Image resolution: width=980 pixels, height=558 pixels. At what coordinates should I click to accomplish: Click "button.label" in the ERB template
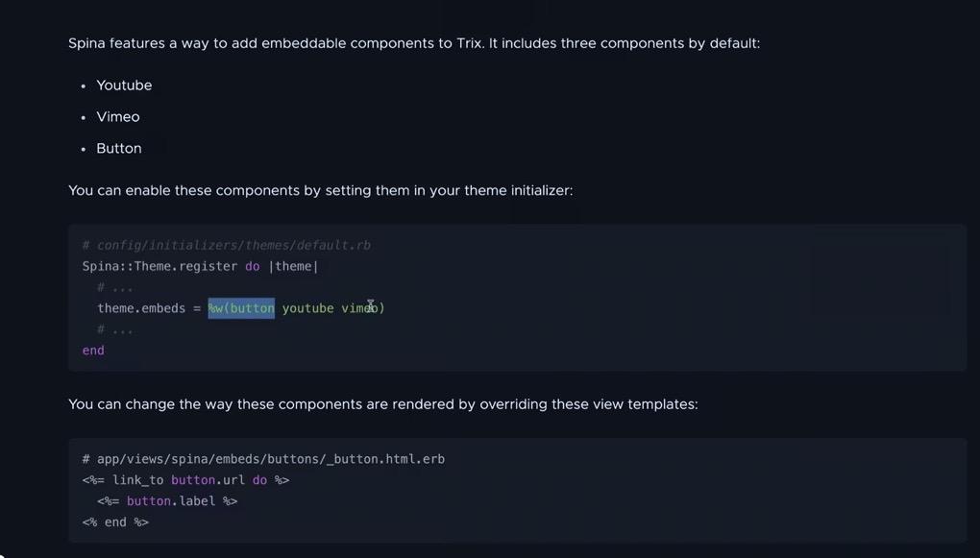coord(171,501)
